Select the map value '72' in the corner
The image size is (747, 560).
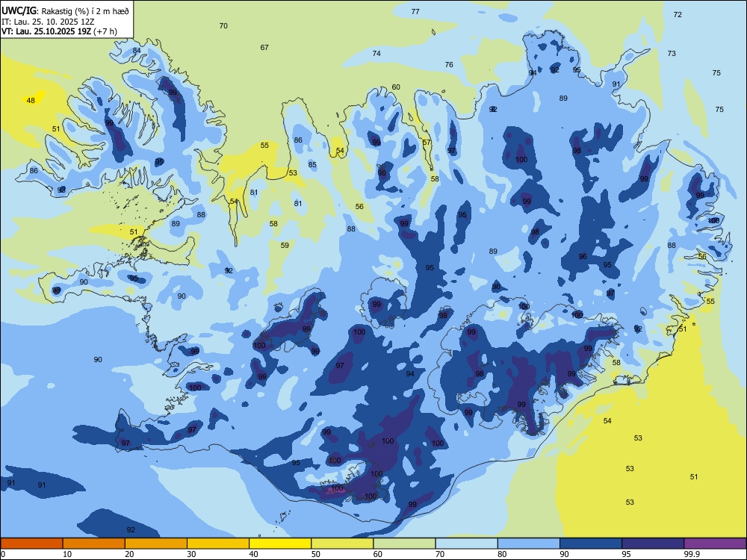pos(678,15)
